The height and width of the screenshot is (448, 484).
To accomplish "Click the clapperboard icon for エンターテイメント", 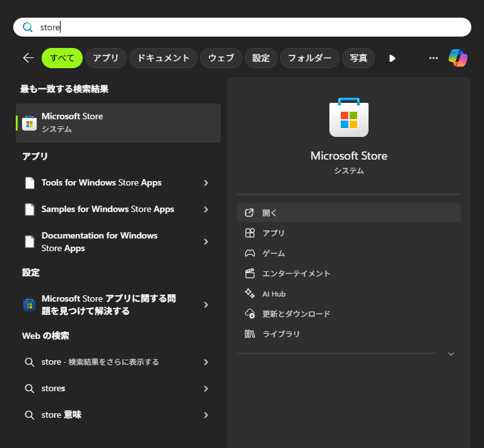I will (x=250, y=273).
